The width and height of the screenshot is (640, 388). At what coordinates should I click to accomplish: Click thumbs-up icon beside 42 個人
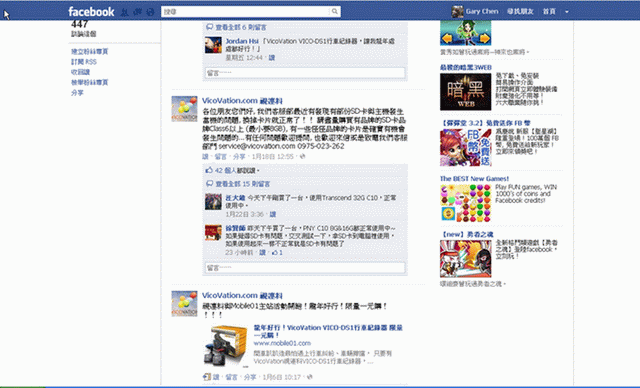[209, 170]
